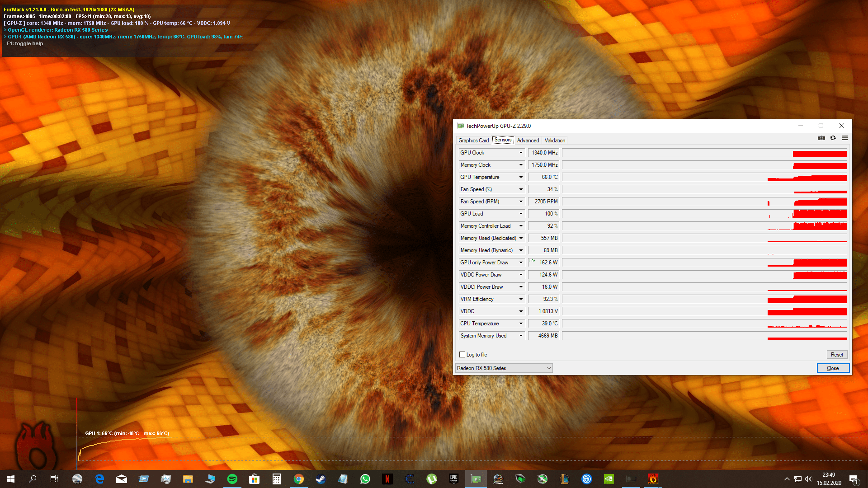This screenshot has height=488, width=868.
Task: Switch to the Graphics Card tab
Action: coord(473,141)
